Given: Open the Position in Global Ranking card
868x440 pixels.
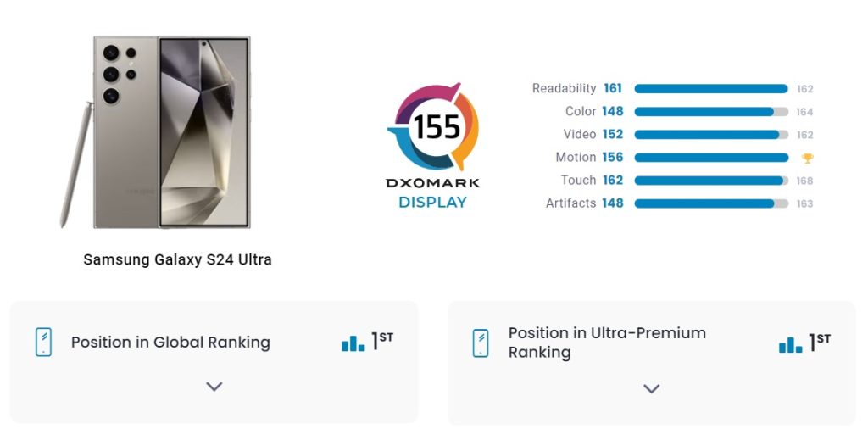Looking at the screenshot, I should coord(214,362).
